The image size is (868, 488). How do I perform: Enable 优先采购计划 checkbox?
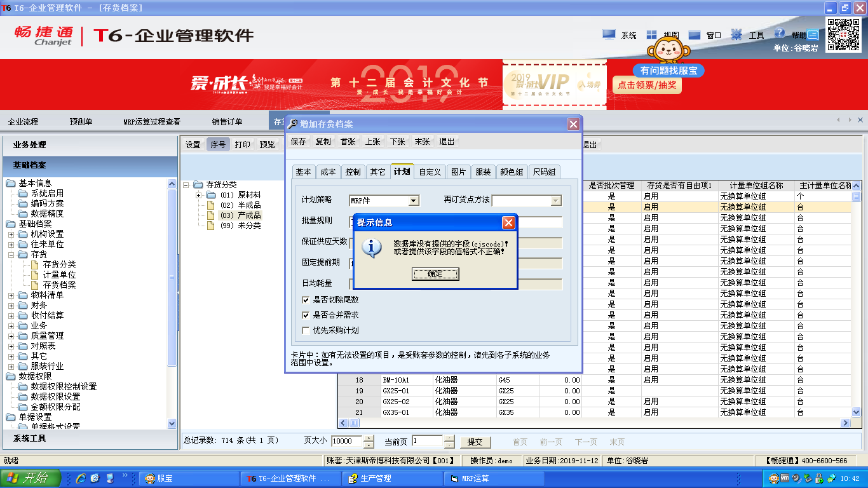pyautogui.click(x=306, y=330)
